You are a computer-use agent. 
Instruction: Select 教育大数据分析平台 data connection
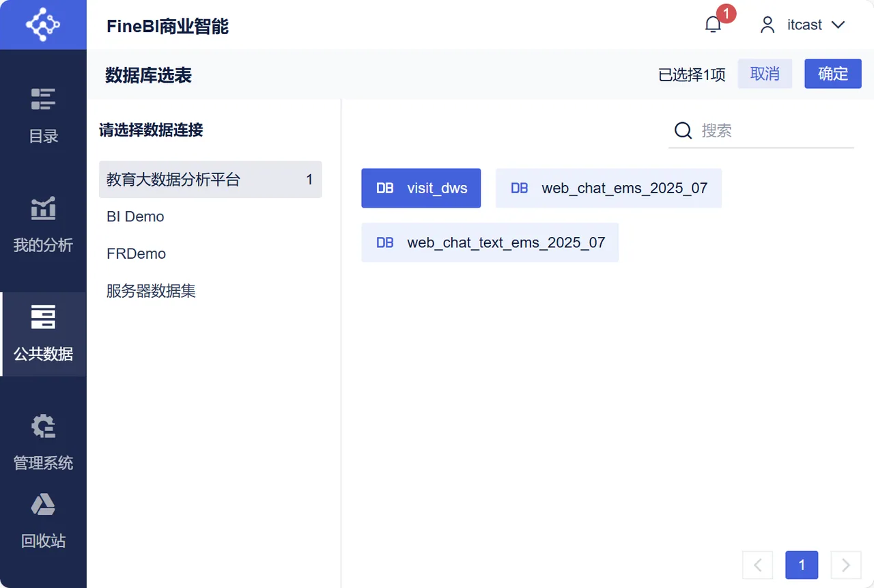tap(210, 180)
